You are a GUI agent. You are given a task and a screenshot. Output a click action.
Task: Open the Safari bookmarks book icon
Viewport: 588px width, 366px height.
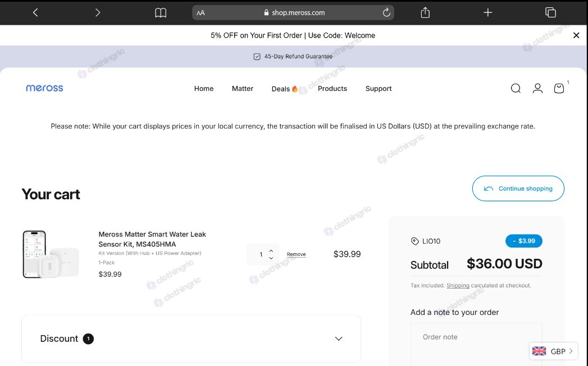[x=161, y=13]
